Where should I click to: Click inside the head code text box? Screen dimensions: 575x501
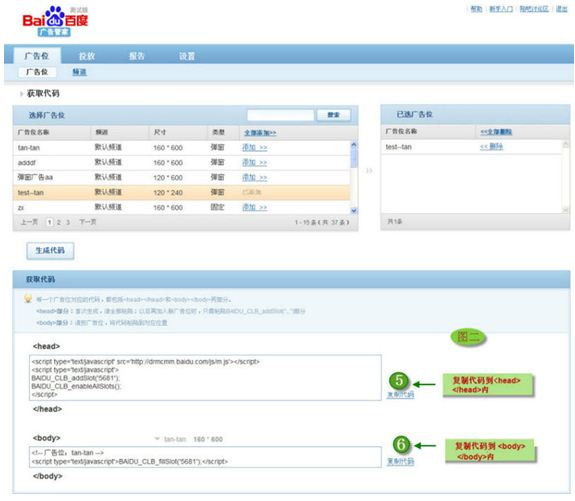(205, 378)
